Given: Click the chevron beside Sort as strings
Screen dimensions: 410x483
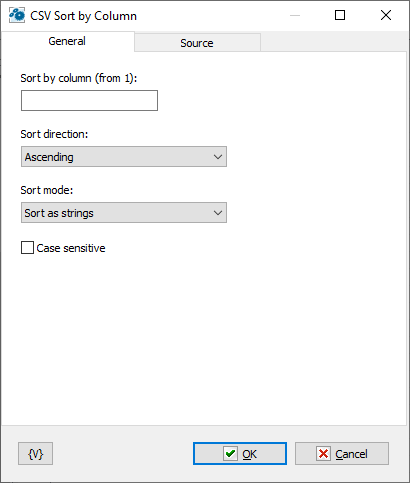Looking at the screenshot, I should pyautogui.click(x=218, y=213).
